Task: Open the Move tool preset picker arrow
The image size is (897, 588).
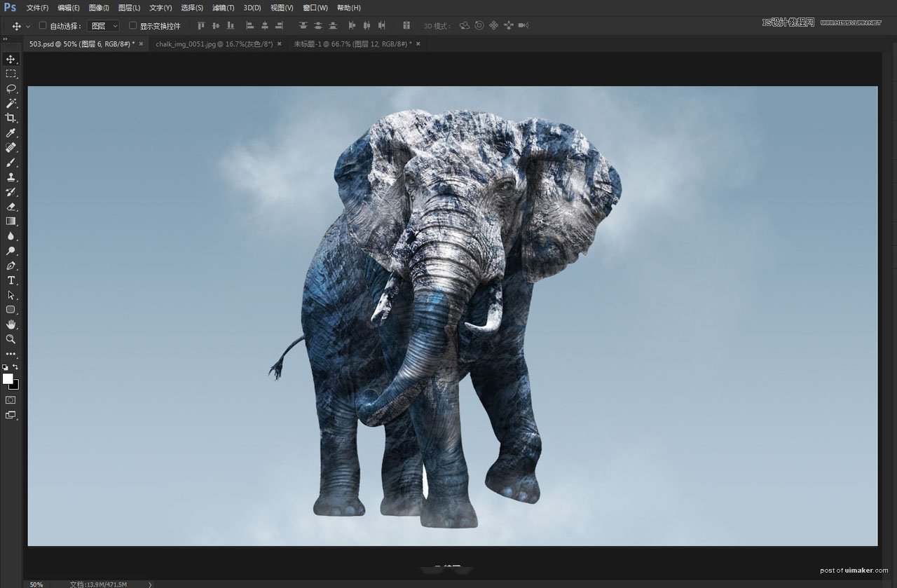Action: click(x=28, y=26)
